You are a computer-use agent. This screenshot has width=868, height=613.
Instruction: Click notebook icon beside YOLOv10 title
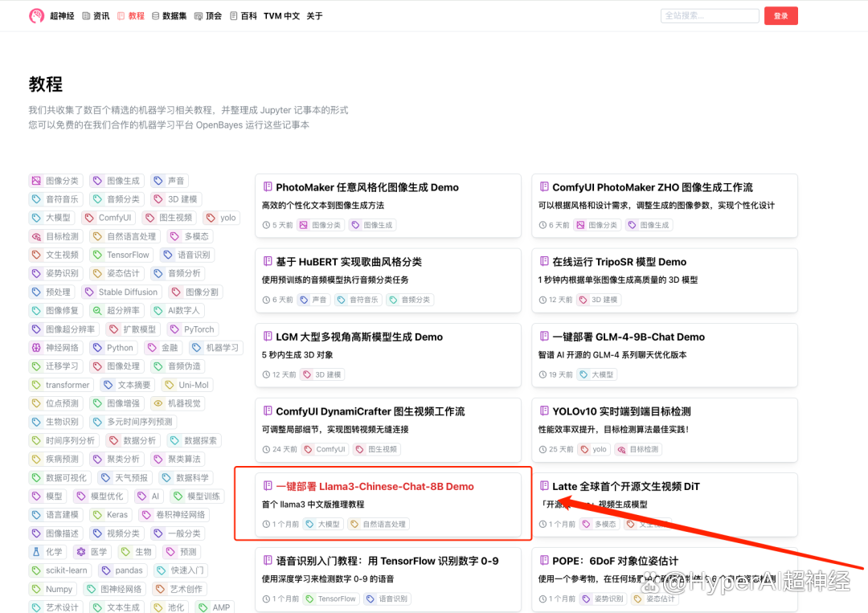pos(543,411)
